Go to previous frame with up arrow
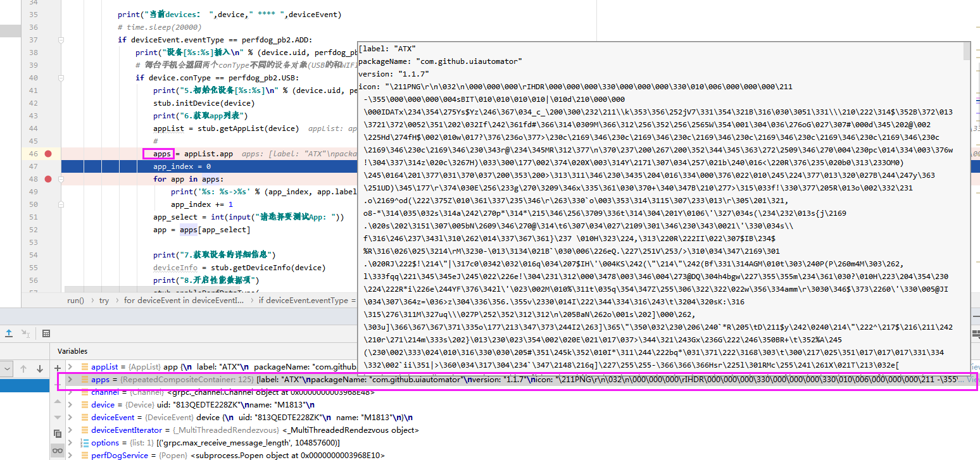 23,368
